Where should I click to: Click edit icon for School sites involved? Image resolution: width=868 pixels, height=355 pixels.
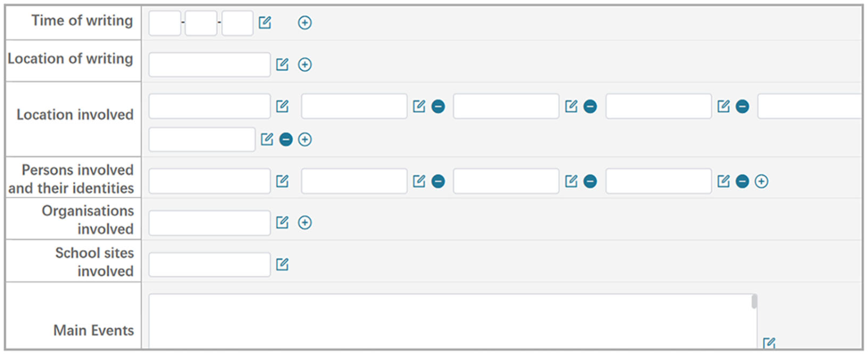coord(282,265)
